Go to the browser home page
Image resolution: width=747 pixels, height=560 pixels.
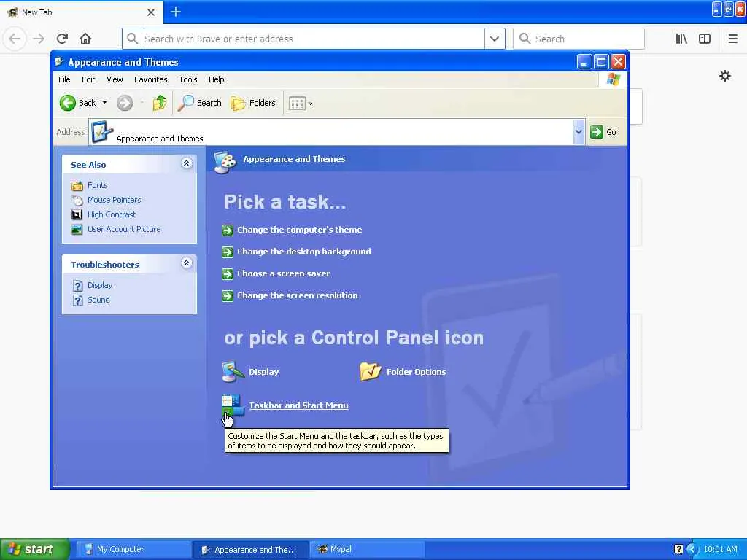[x=85, y=39]
